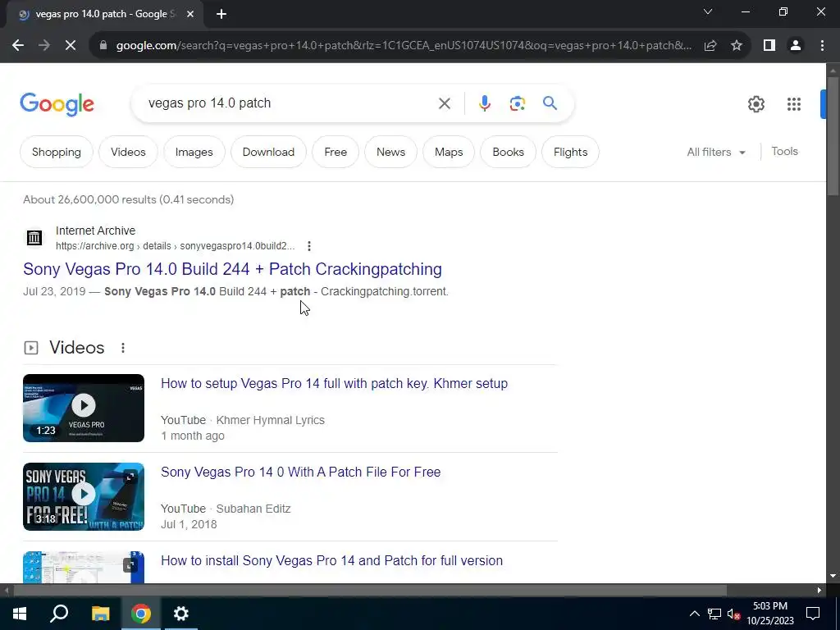
Task: Open Windows taskbar search
Action: coord(59,614)
